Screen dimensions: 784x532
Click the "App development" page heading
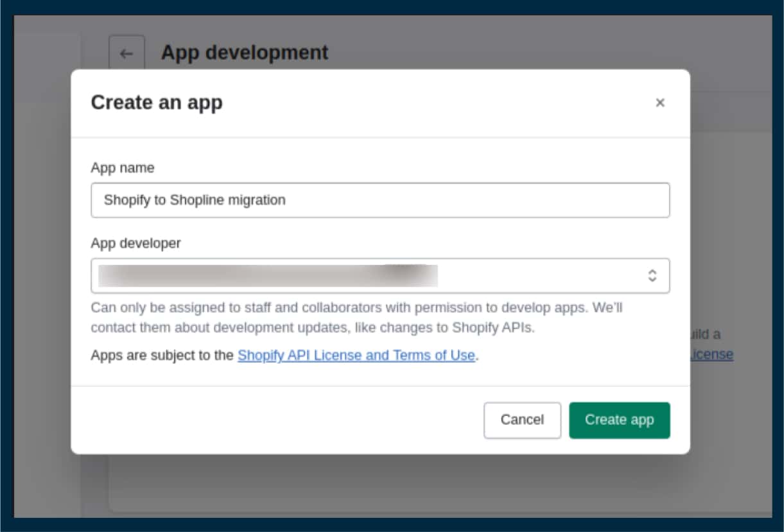pyautogui.click(x=245, y=53)
